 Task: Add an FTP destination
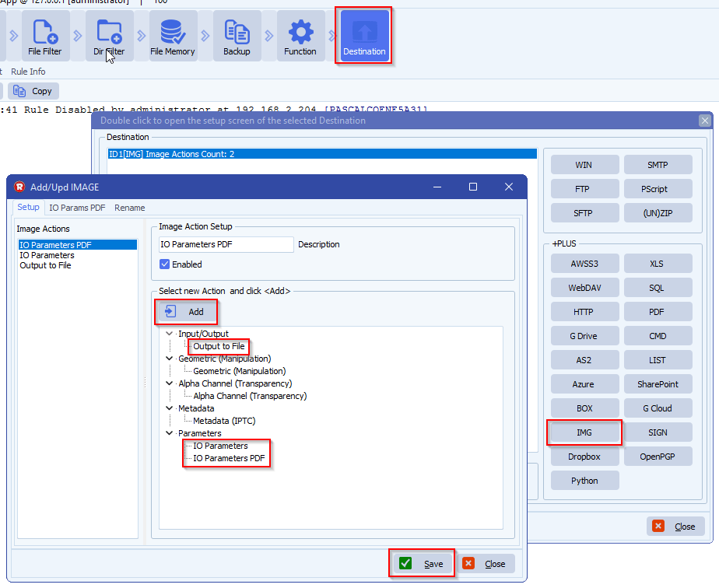pyautogui.click(x=584, y=189)
